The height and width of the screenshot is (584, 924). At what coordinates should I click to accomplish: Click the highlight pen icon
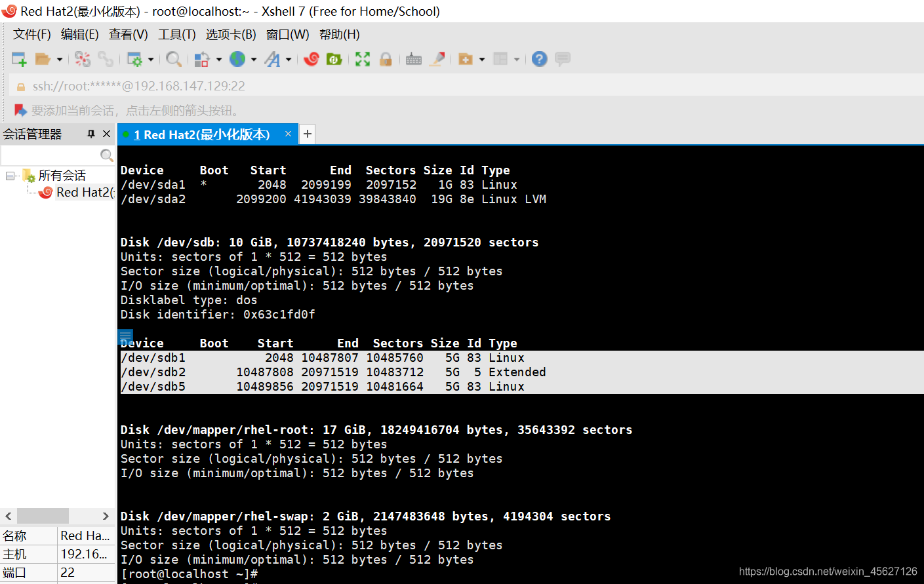click(x=437, y=60)
